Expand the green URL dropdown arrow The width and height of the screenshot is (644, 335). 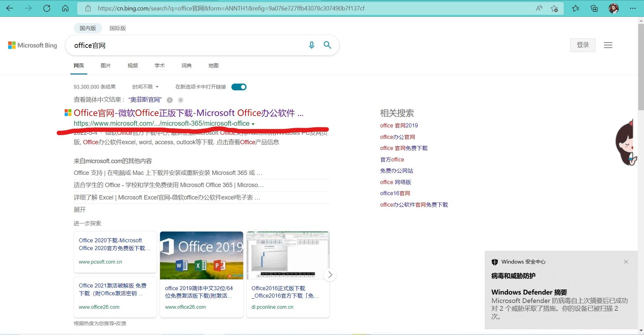[x=253, y=124]
